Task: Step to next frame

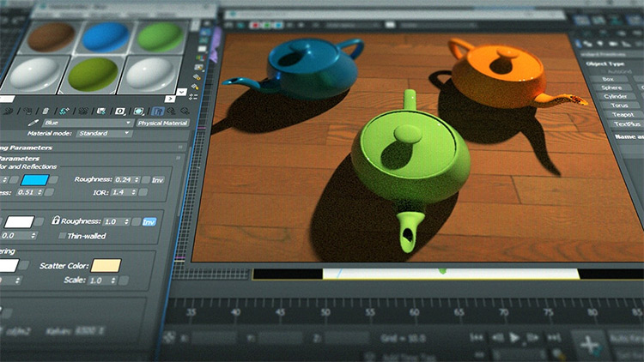Action: coord(532,337)
